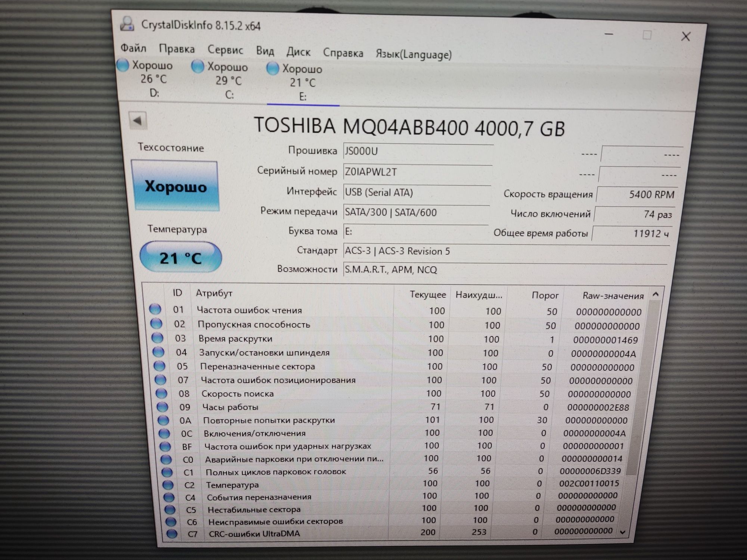
Task: Close the CrystalDiskInfo window
Action: [x=686, y=36]
